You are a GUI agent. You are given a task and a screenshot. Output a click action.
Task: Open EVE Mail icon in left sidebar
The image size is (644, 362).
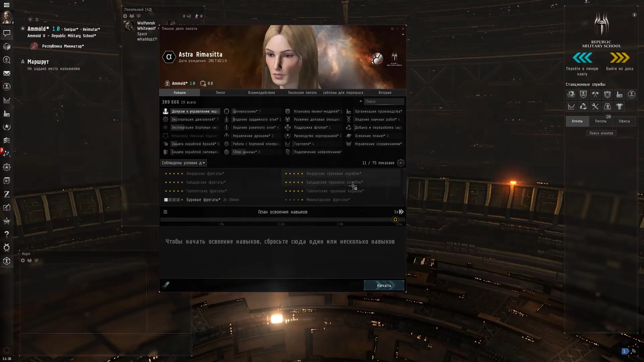pos(7,73)
